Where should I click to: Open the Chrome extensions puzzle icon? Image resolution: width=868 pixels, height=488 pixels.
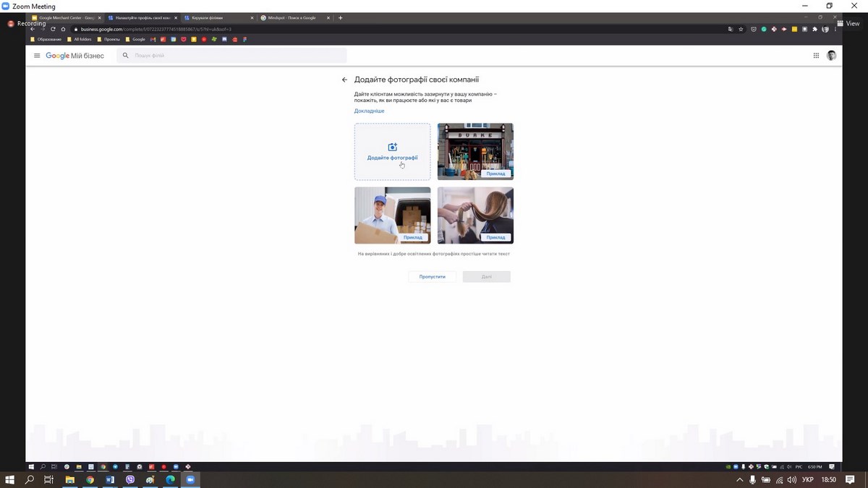click(814, 29)
